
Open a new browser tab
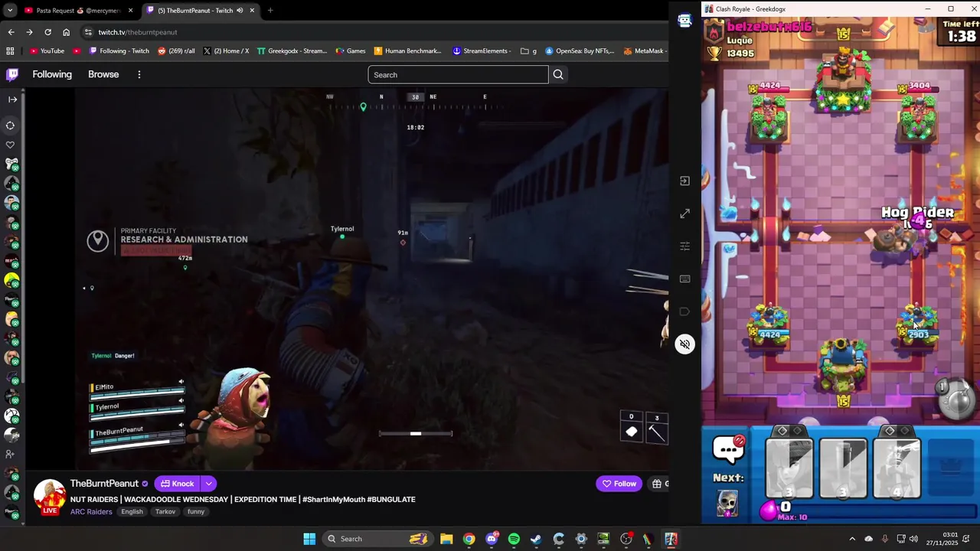270,11
